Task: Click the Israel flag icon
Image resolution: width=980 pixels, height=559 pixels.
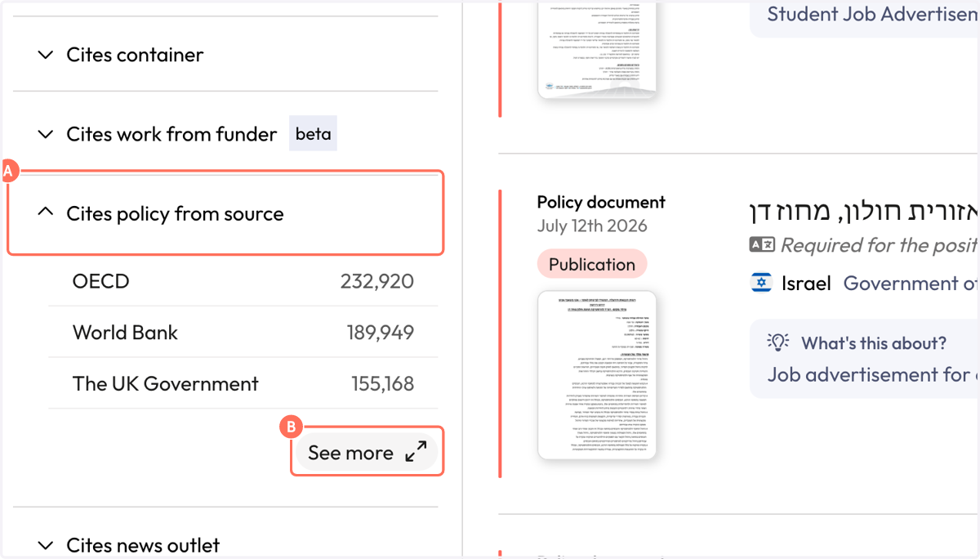Action: click(x=761, y=284)
